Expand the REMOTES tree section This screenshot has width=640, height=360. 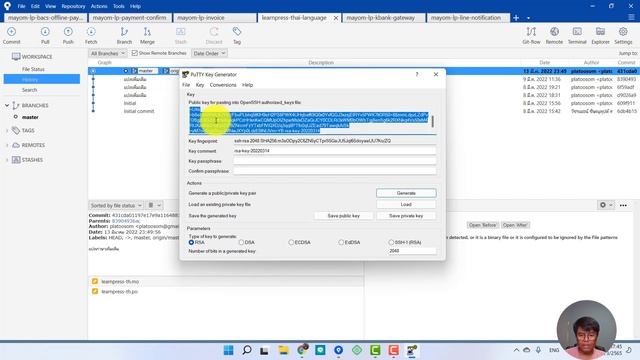click(7, 145)
